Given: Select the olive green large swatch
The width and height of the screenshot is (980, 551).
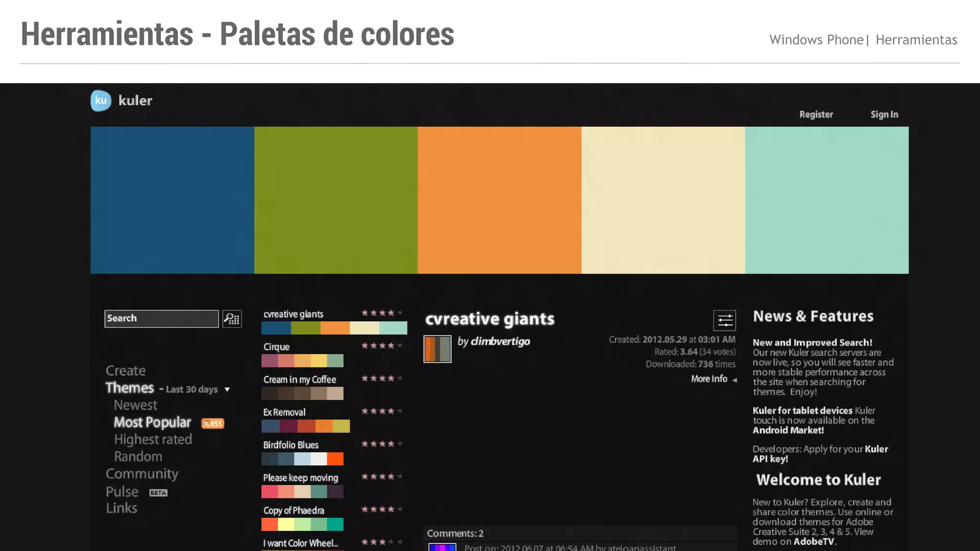Looking at the screenshot, I should point(336,200).
